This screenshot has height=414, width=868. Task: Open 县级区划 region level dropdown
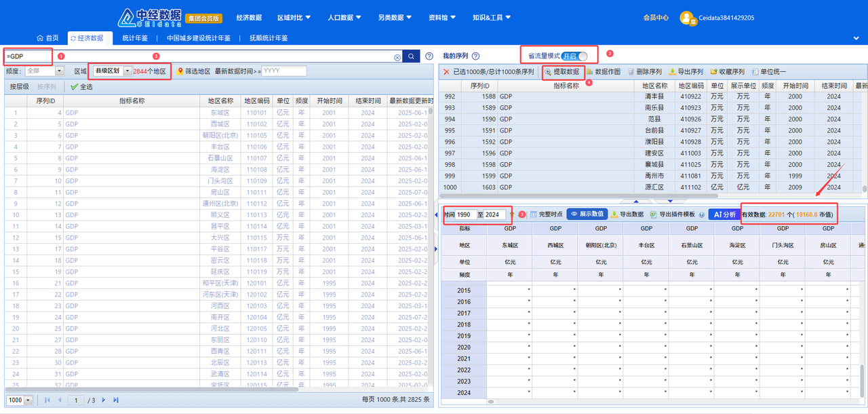tap(126, 71)
